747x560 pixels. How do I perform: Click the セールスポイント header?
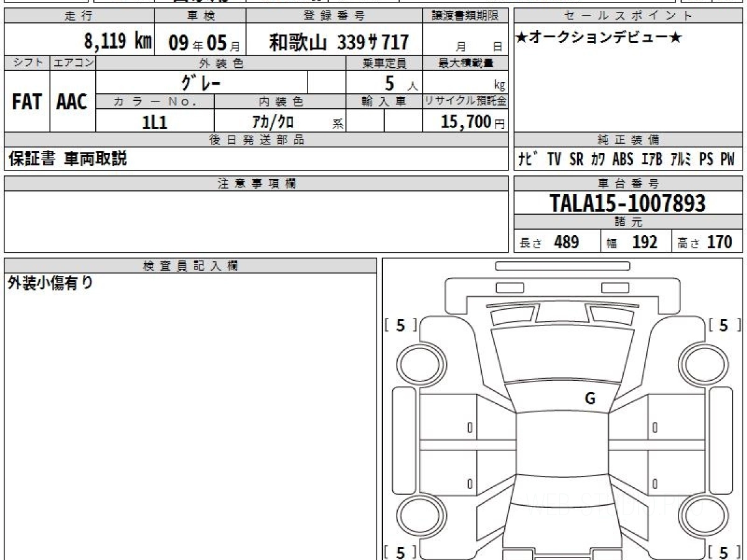pos(628,16)
